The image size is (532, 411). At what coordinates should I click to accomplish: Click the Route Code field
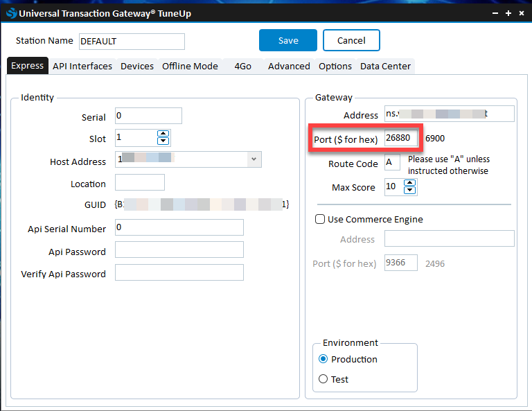coord(392,162)
